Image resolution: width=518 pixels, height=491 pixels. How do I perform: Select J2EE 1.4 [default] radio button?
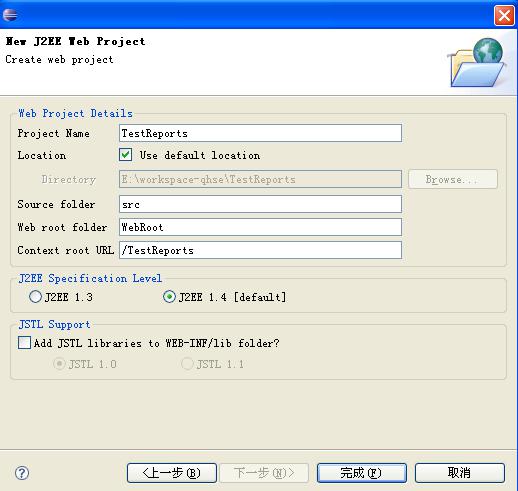pyautogui.click(x=169, y=297)
